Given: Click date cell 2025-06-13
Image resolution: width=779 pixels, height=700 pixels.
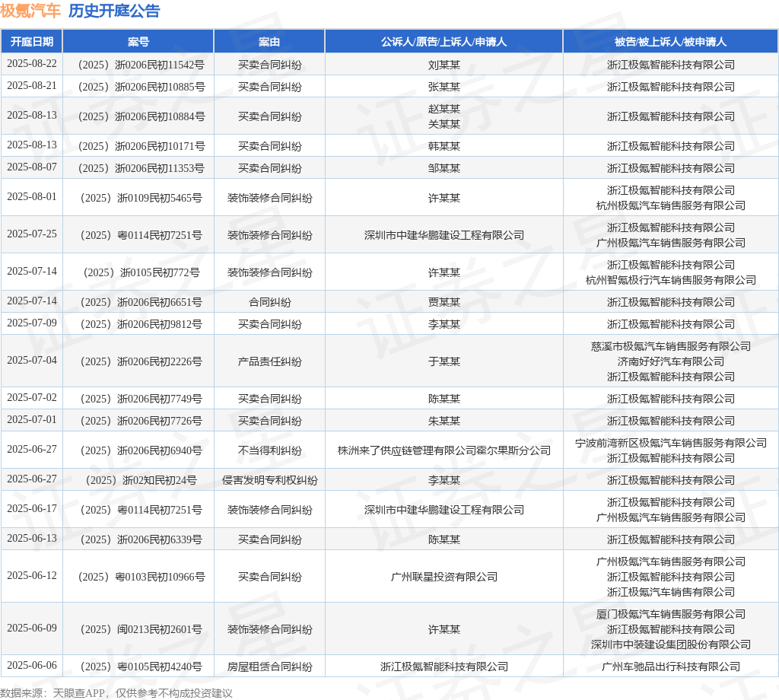Looking at the screenshot, I should (x=32, y=539).
